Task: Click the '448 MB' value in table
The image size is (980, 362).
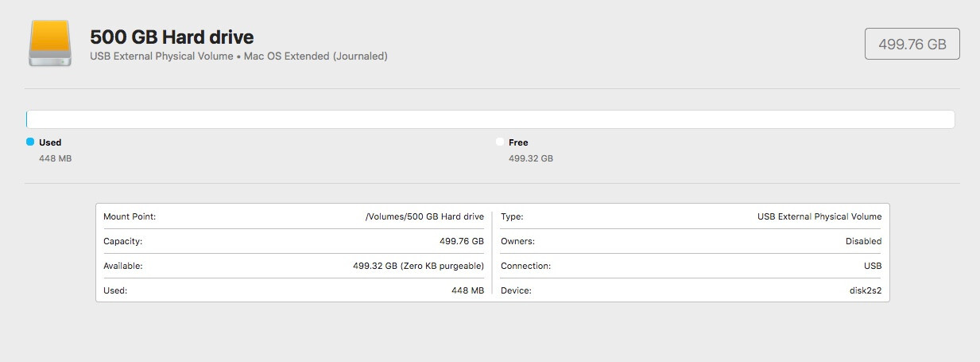Action: click(467, 290)
